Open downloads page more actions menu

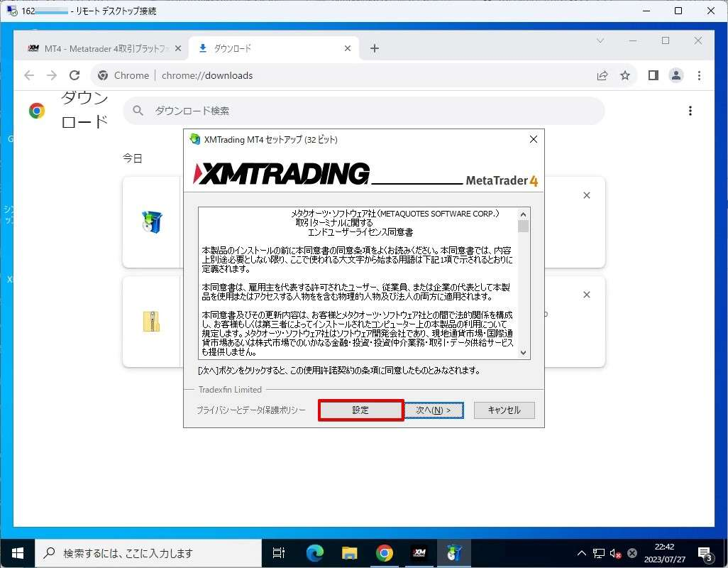[x=690, y=111]
